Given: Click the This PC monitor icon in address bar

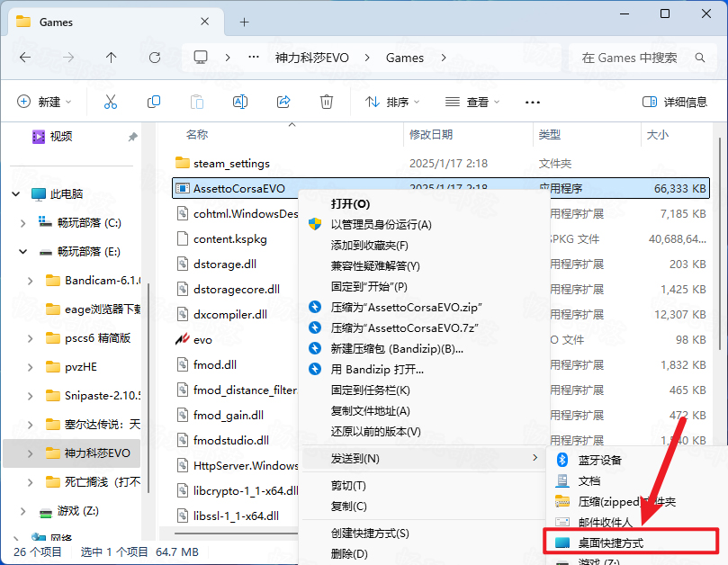Looking at the screenshot, I should (x=201, y=58).
